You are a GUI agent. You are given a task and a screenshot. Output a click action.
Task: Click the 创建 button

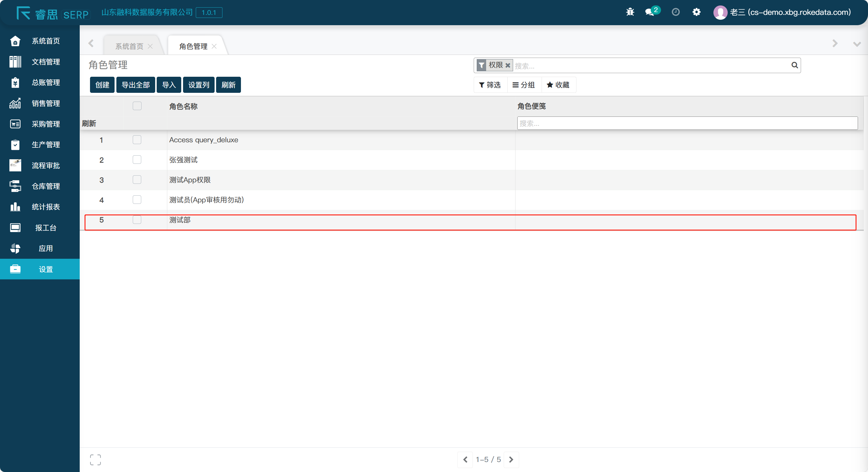click(x=102, y=85)
